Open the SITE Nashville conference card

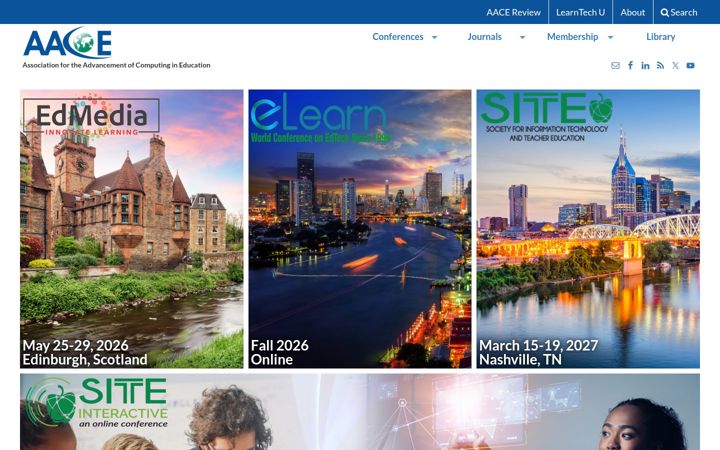tap(588, 229)
